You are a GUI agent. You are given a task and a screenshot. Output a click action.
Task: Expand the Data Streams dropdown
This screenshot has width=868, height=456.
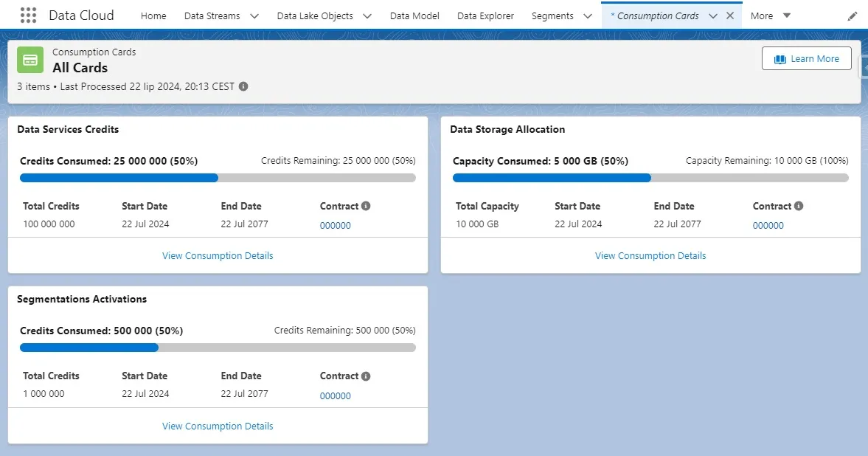click(x=253, y=15)
